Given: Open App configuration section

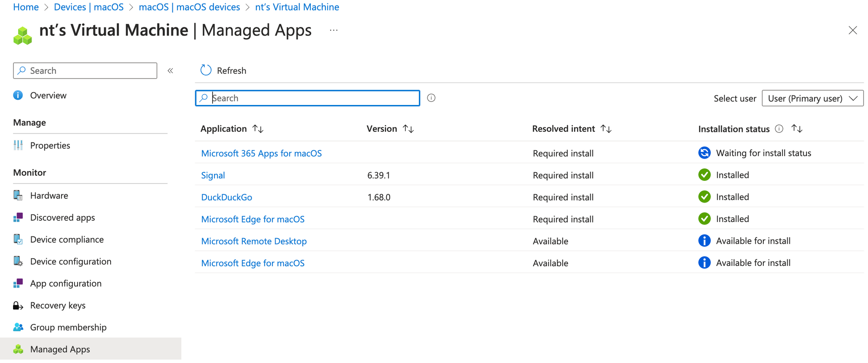Looking at the screenshot, I should [66, 284].
